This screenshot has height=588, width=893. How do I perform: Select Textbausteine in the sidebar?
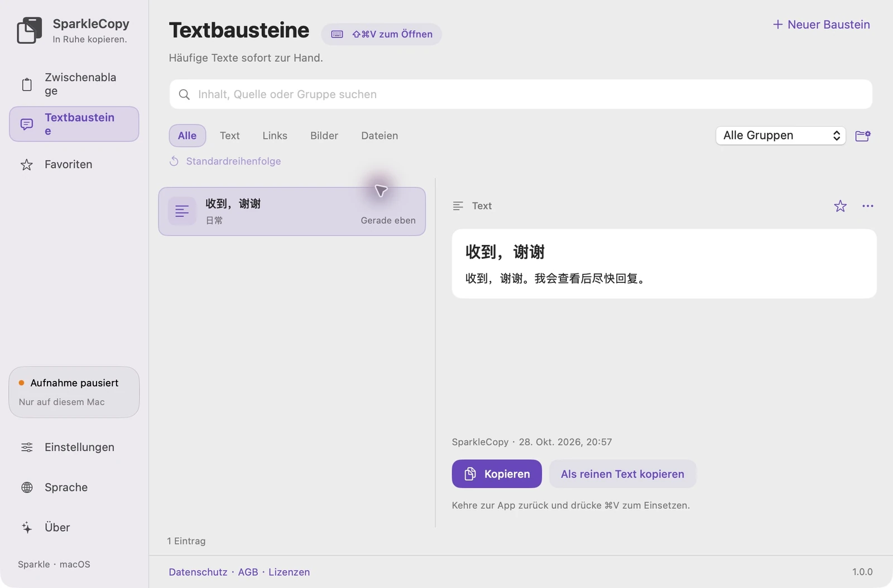tap(74, 124)
